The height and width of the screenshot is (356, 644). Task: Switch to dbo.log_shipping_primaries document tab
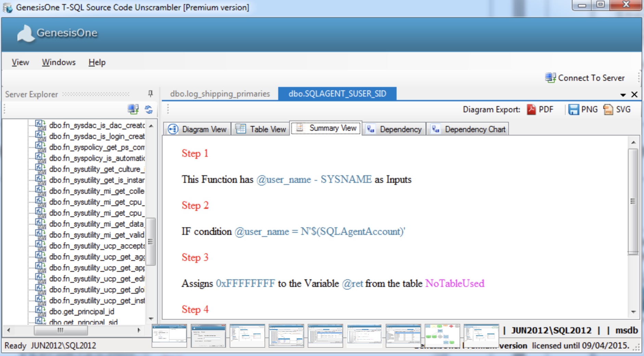[220, 94]
